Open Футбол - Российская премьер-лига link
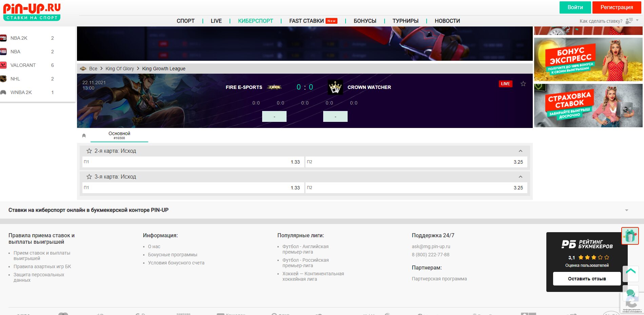 [x=306, y=263]
